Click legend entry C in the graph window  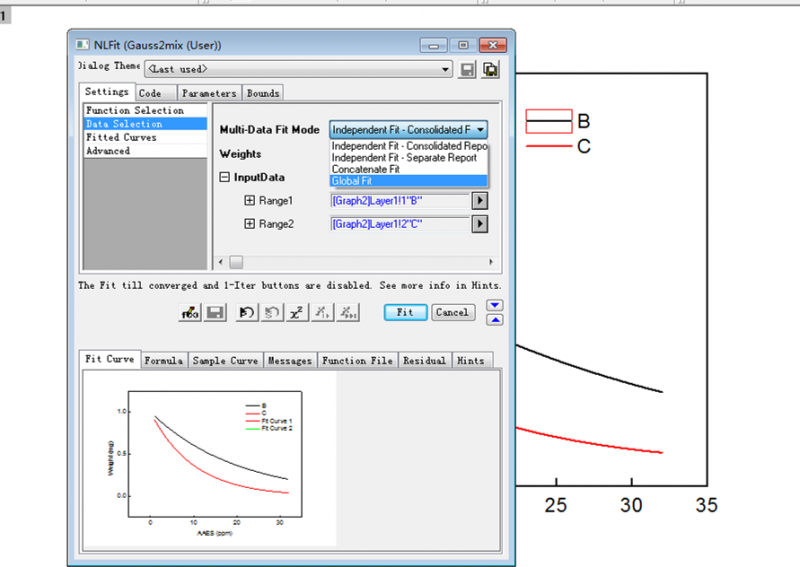[558, 146]
